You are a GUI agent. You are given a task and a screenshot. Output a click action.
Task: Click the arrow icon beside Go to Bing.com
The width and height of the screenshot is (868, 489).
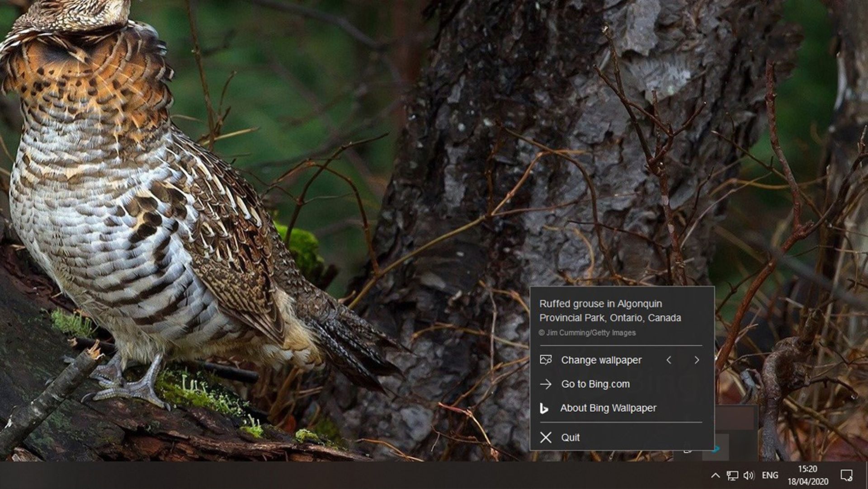(546, 384)
